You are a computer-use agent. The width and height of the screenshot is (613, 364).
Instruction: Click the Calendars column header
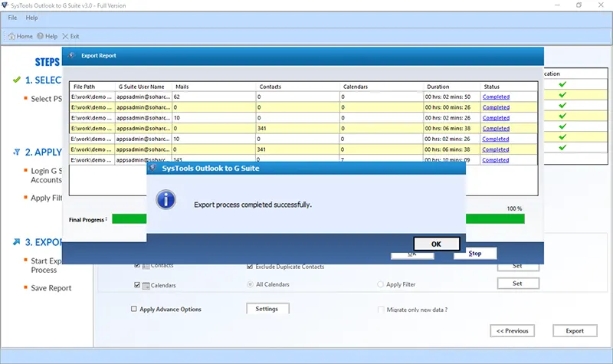(x=382, y=87)
